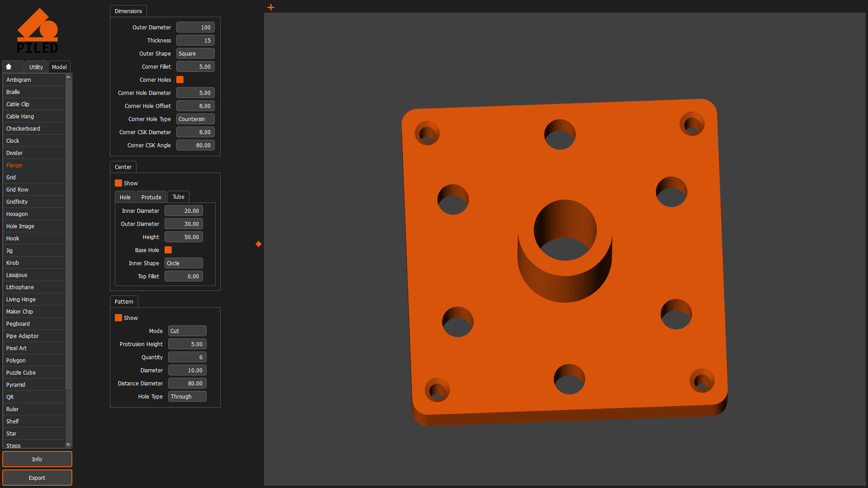Click the Info button
The image size is (868, 488).
pyautogui.click(x=37, y=459)
